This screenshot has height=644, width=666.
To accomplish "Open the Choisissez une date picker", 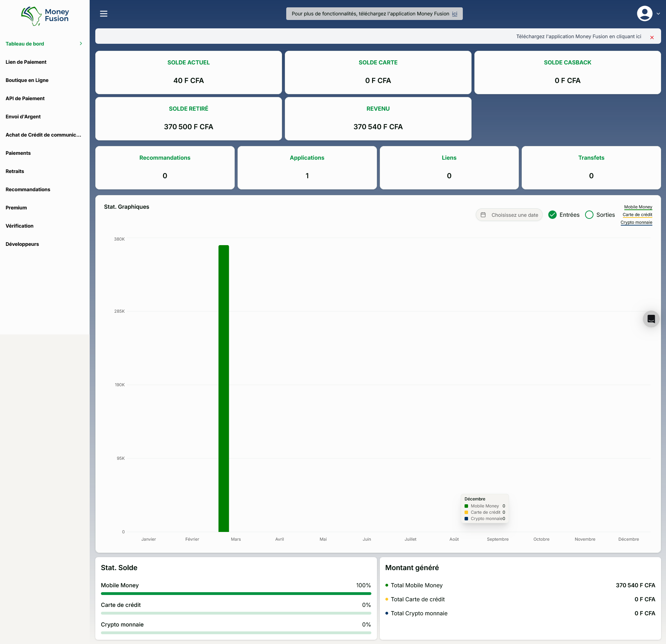I will click(514, 215).
